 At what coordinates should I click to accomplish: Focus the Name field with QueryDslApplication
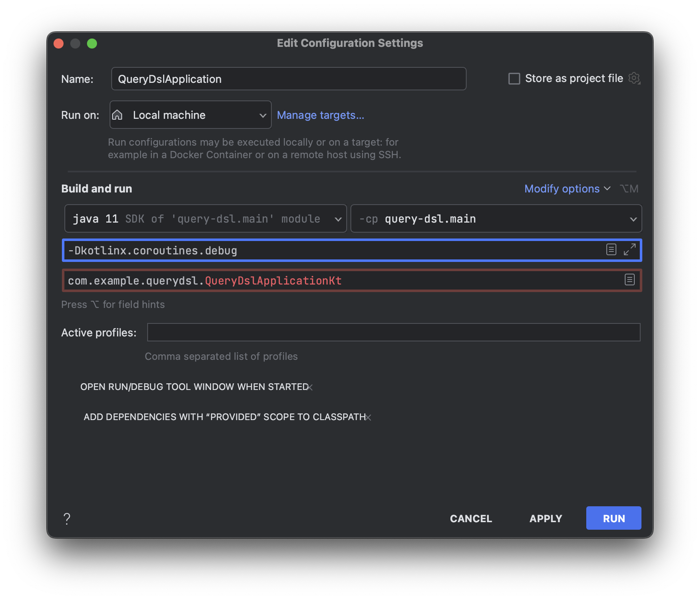pyautogui.click(x=289, y=79)
